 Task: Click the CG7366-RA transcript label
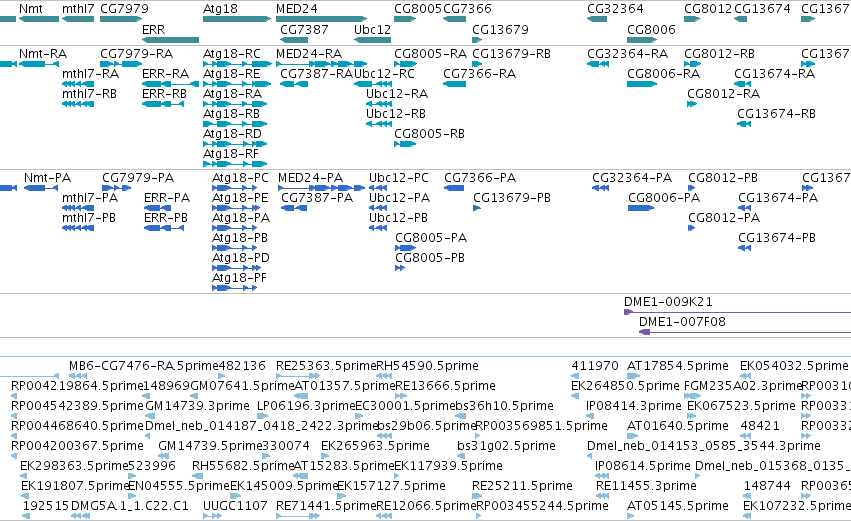[x=479, y=74]
